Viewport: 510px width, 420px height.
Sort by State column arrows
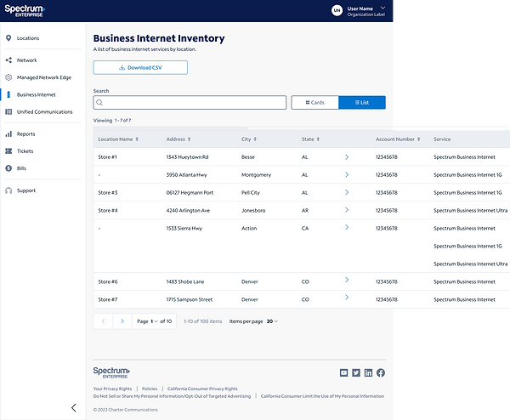tap(318, 139)
